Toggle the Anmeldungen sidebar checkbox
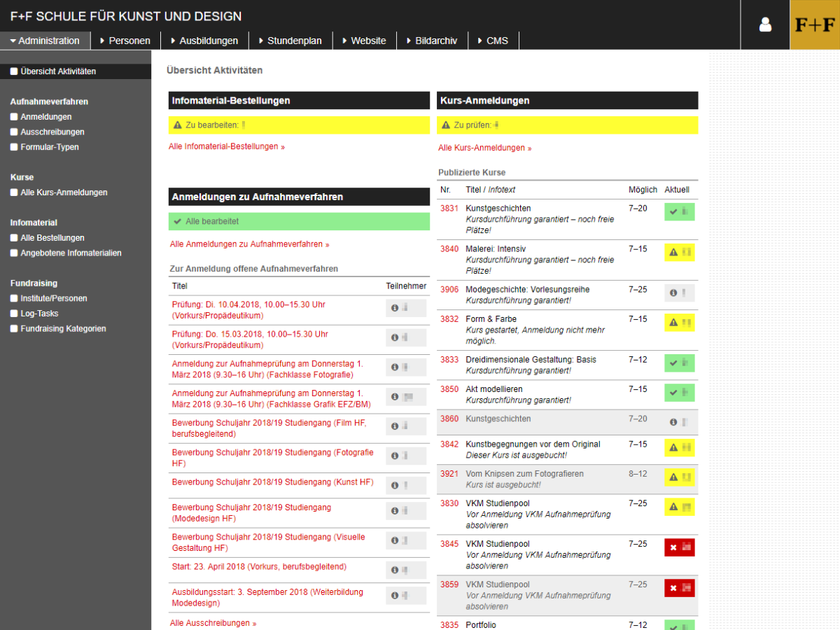The height and width of the screenshot is (630, 840). 14,117
